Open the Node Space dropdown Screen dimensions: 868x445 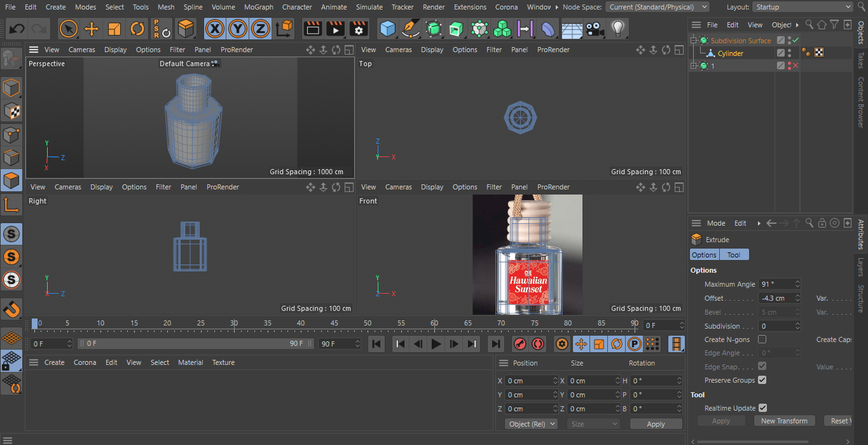(658, 7)
